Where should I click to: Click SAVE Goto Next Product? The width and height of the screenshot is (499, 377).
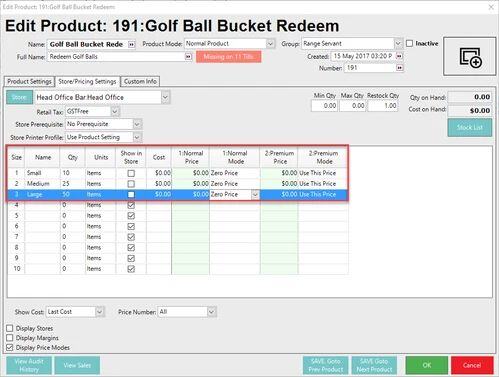tap(374, 365)
